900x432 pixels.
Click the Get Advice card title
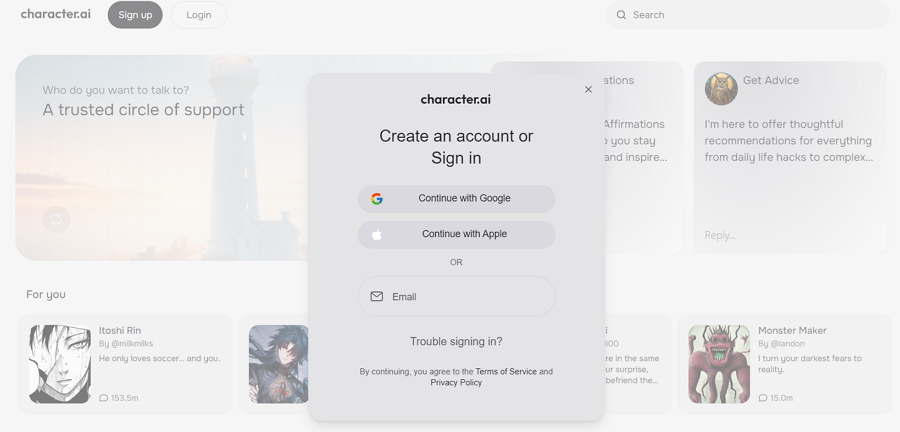point(771,80)
